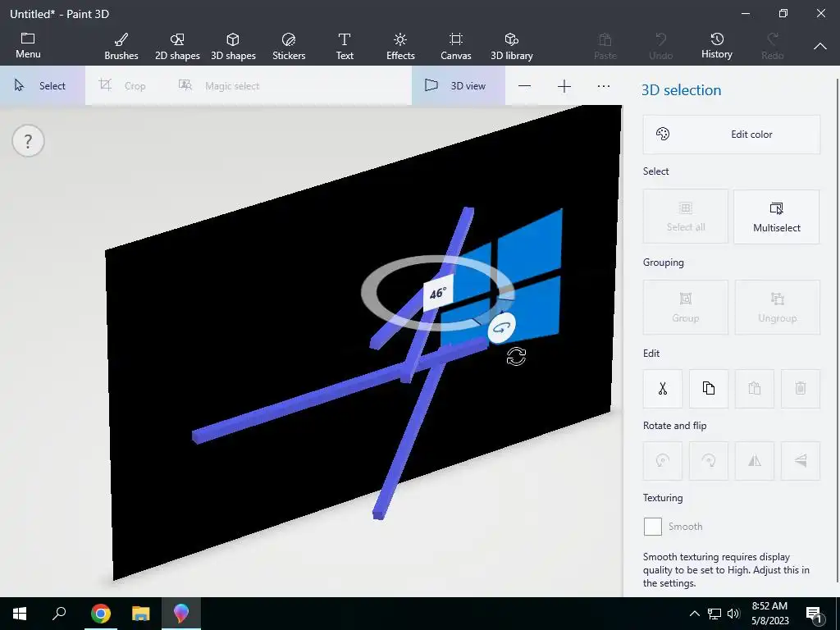Open the History panel
Viewport: 840px width, 630px height.
(717, 47)
